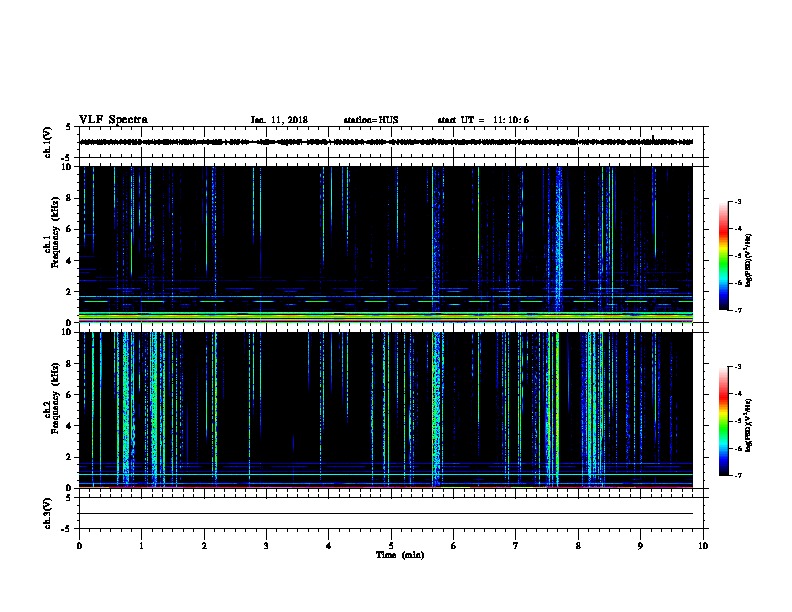The image size is (792, 612).
Task: Click the time axis tick label "1"
Action: [141, 546]
